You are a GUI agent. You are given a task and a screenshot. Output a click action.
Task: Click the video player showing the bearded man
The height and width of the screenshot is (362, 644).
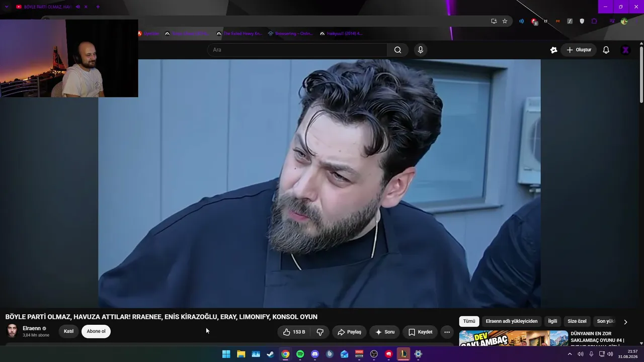319,184
